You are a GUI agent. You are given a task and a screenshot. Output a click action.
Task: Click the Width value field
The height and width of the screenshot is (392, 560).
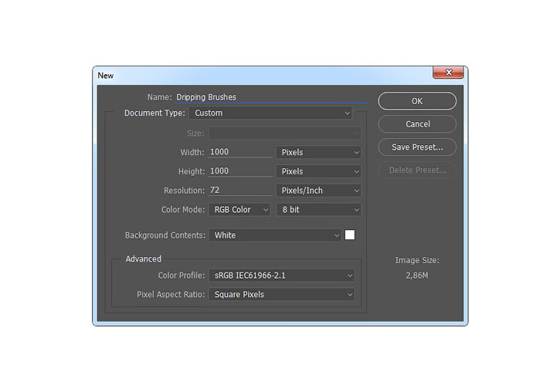240,152
